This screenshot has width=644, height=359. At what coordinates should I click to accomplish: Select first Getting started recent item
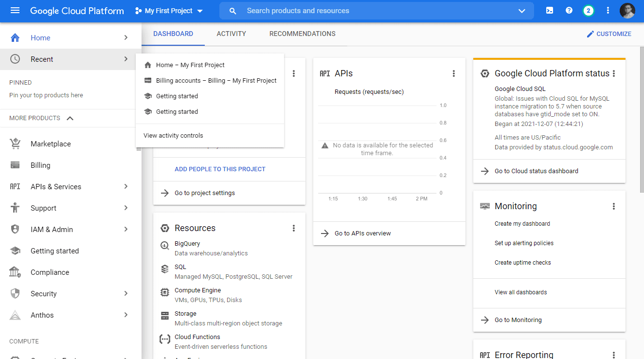[x=210, y=96]
